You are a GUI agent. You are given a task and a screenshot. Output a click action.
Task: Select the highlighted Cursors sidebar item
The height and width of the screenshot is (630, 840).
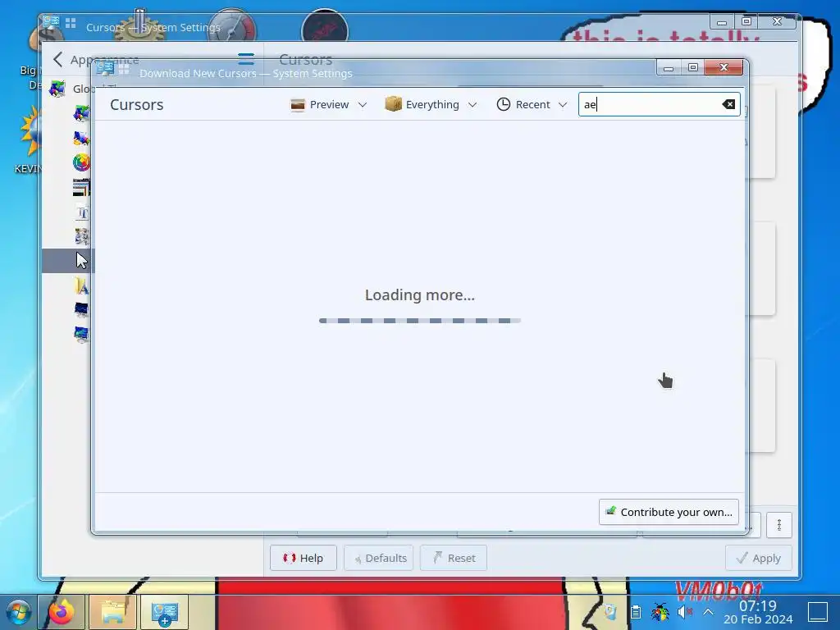[x=68, y=260]
